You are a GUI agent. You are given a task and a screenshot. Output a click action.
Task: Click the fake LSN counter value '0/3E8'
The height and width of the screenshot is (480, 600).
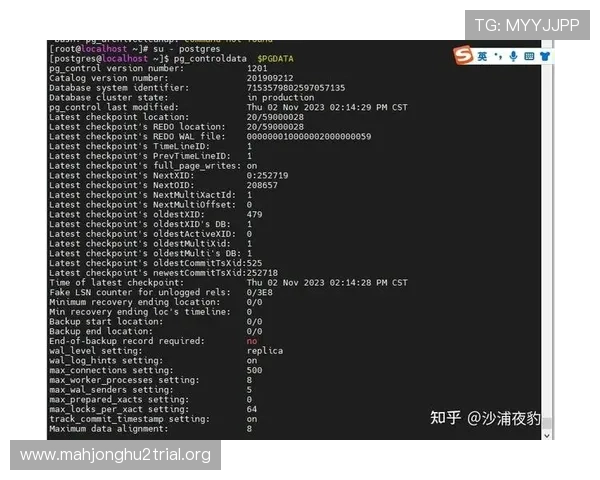[x=259, y=292]
